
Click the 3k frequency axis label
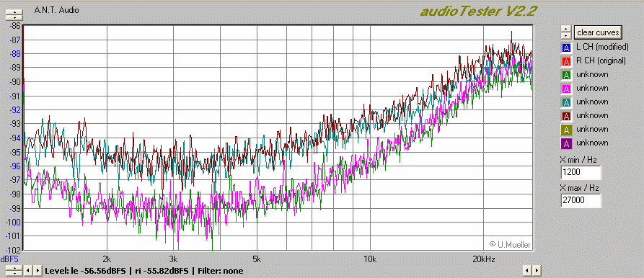pos(173,259)
